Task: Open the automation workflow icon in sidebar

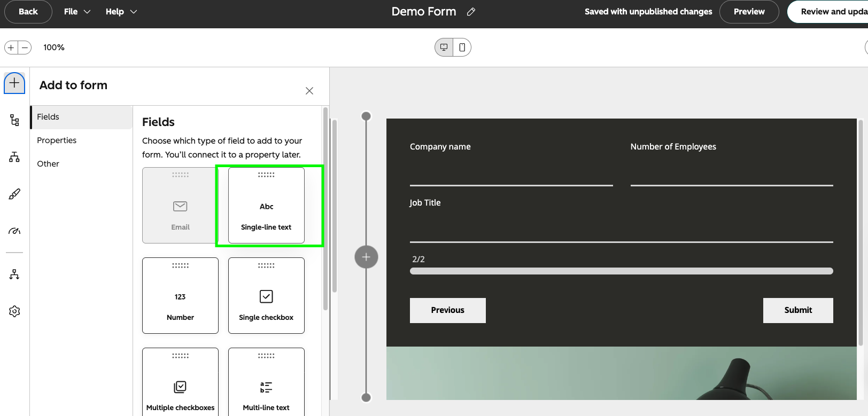Action: 14,274
